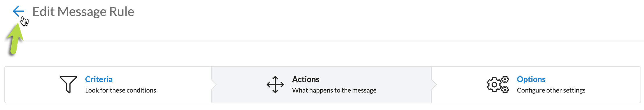Screen dimensions: 644x110
Task: Click chevron separator between Criteria and Actions
Action: [214, 85]
